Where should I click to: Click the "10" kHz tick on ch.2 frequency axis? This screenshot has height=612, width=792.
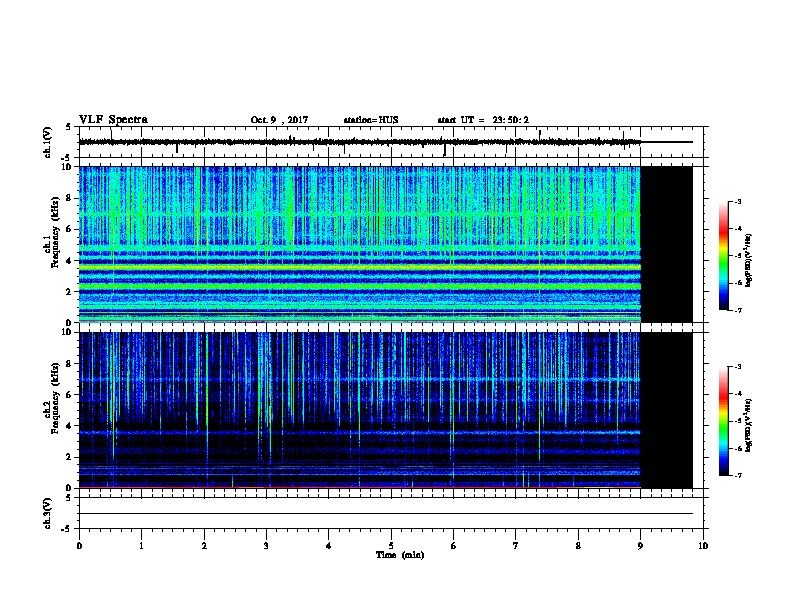coord(68,332)
